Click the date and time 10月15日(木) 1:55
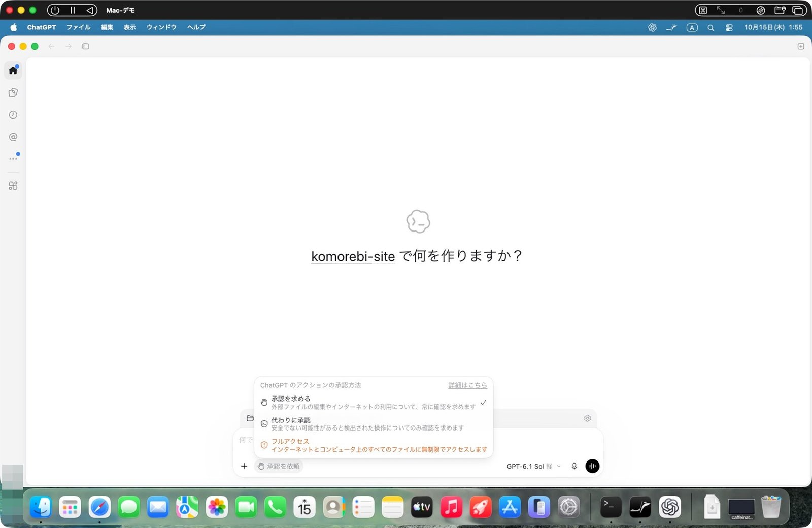The image size is (812, 528). click(773, 27)
